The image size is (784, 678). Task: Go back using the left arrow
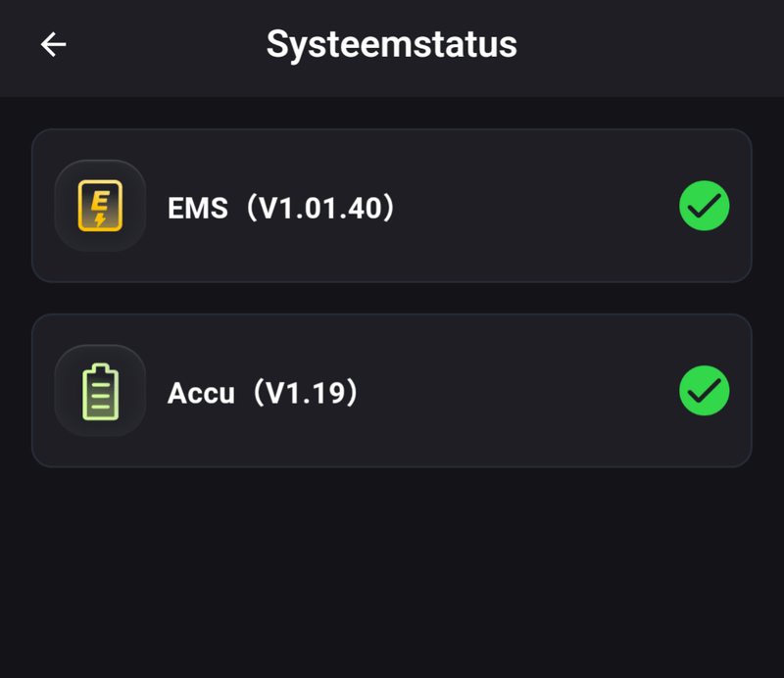click(x=53, y=44)
